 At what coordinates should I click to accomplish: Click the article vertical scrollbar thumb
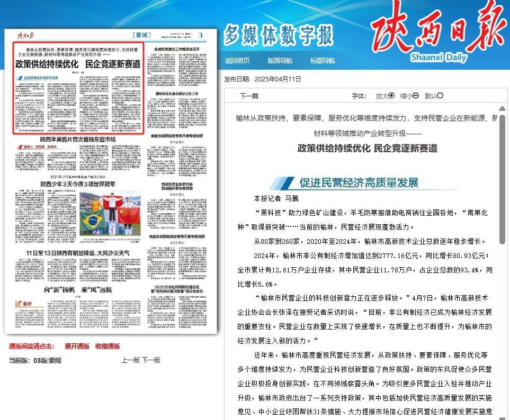502,179
